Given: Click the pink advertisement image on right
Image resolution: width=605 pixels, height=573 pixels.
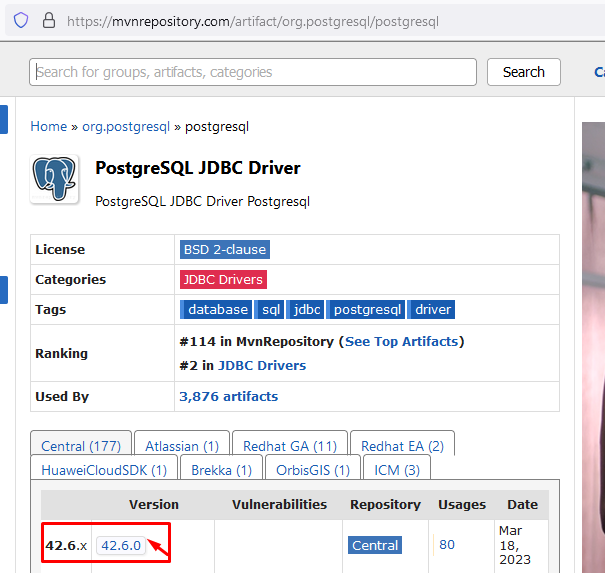Looking at the screenshot, I should point(593,347).
